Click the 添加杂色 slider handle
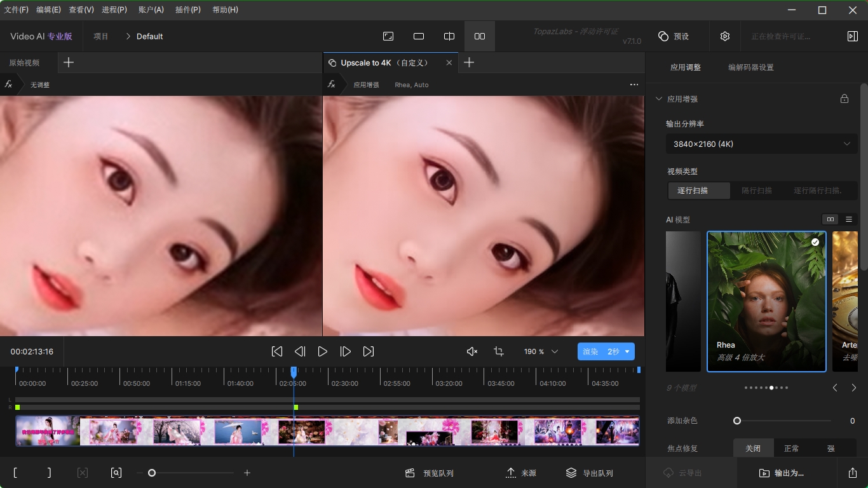 pos(737,421)
